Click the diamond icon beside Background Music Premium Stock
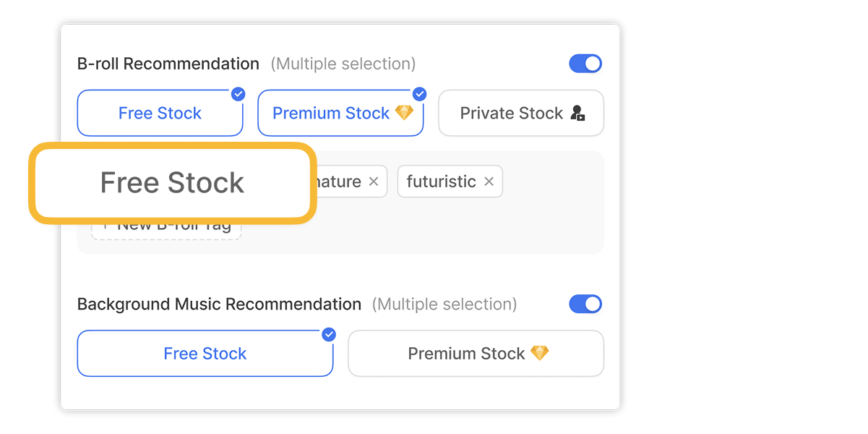Viewport: 868px width, 434px height. click(541, 353)
